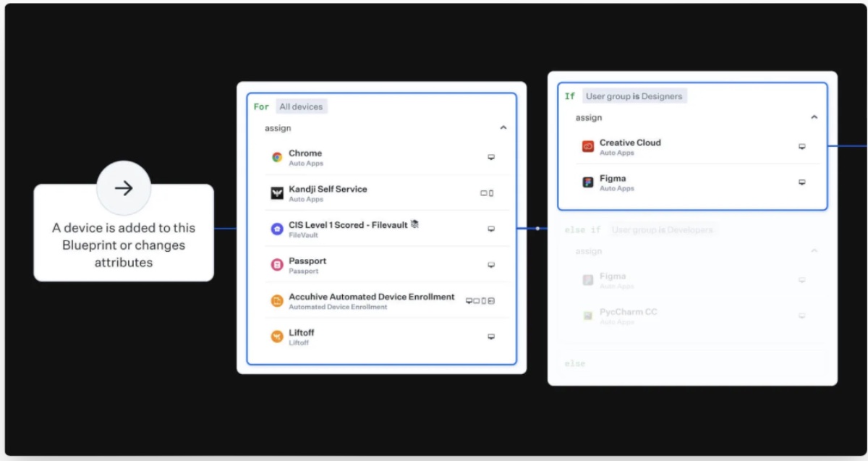Click the Passport library item icon
Screen dimensions: 868x461
[x=277, y=265]
